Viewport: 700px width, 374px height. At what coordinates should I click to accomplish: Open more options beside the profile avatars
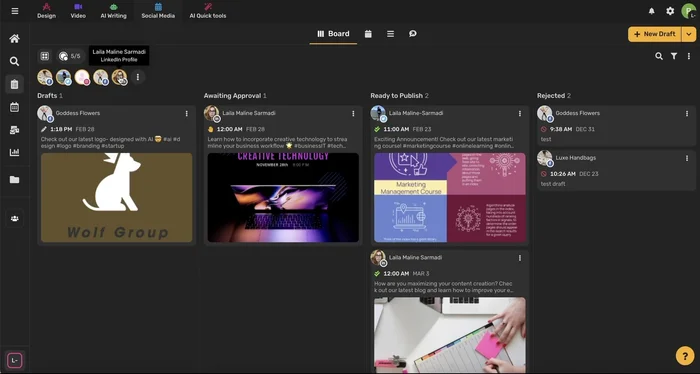coord(138,77)
